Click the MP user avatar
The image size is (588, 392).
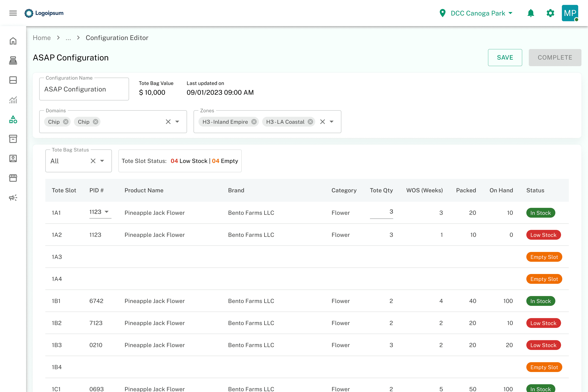(570, 13)
